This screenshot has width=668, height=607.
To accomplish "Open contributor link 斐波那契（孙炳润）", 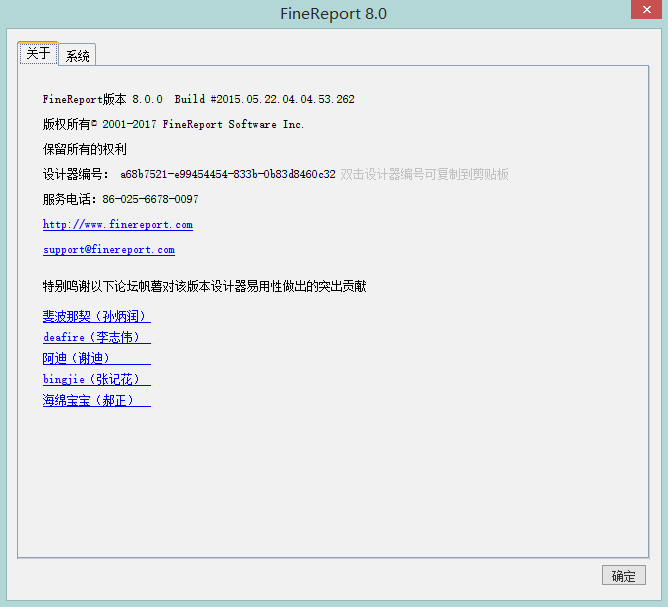I will click(97, 316).
